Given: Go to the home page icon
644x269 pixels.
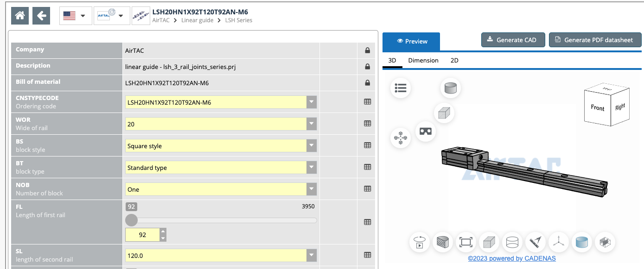Looking at the screenshot, I should coord(20,16).
